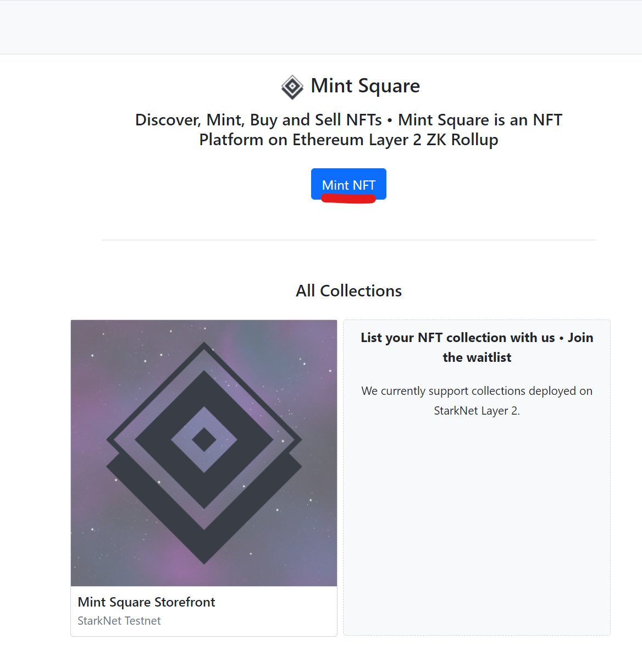Click the Mint NFT button
The image size is (642, 672).
point(348,184)
